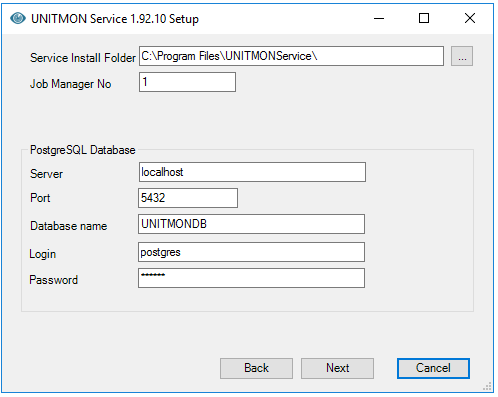Click the Database name label
Image resolution: width=498 pixels, height=397 pixels.
tap(69, 226)
